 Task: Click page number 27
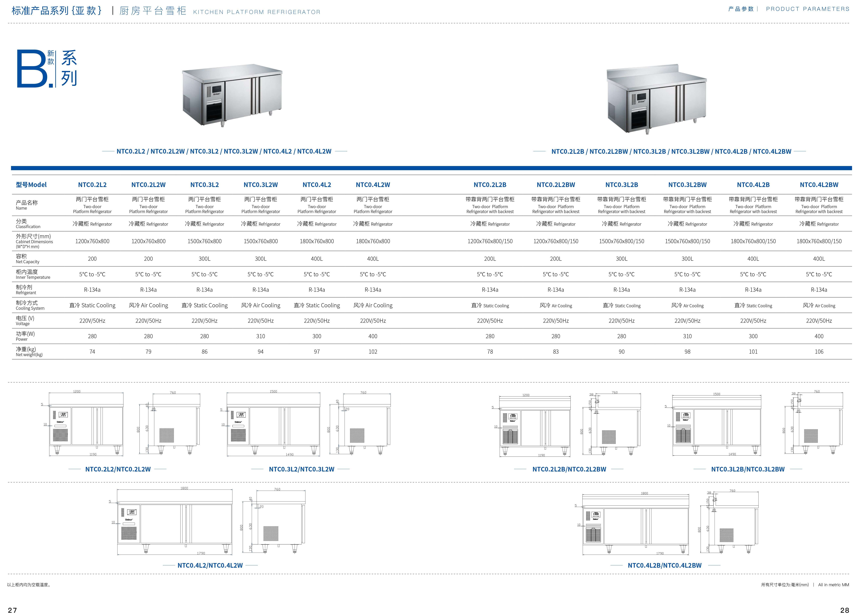pos(12,610)
